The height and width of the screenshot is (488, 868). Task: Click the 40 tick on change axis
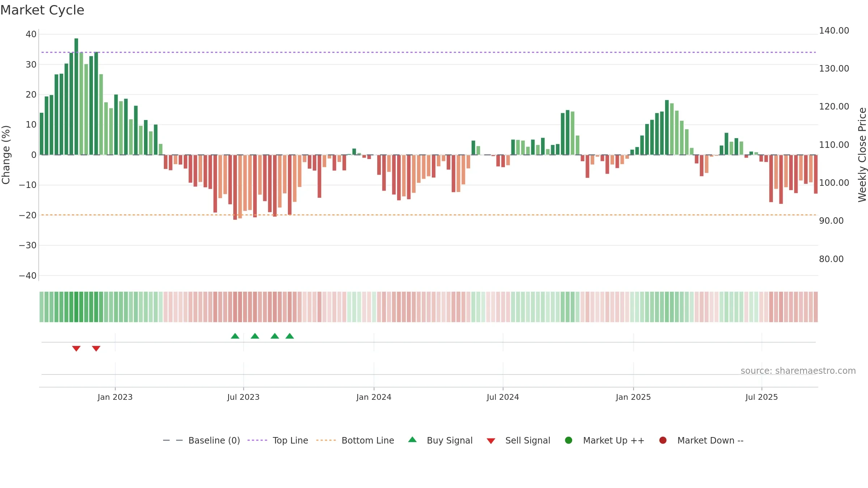(x=31, y=34)
